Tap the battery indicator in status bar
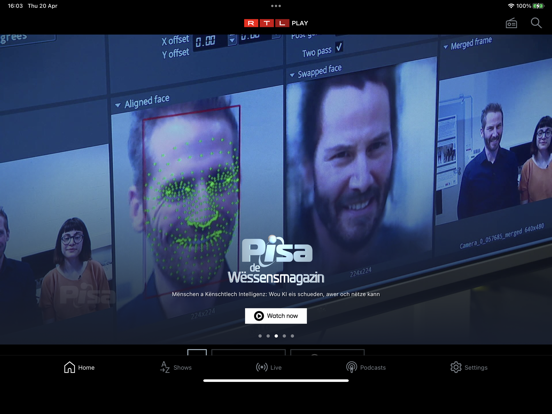Image resolution: width=552 pixels, height=414 pixels. 539,6
